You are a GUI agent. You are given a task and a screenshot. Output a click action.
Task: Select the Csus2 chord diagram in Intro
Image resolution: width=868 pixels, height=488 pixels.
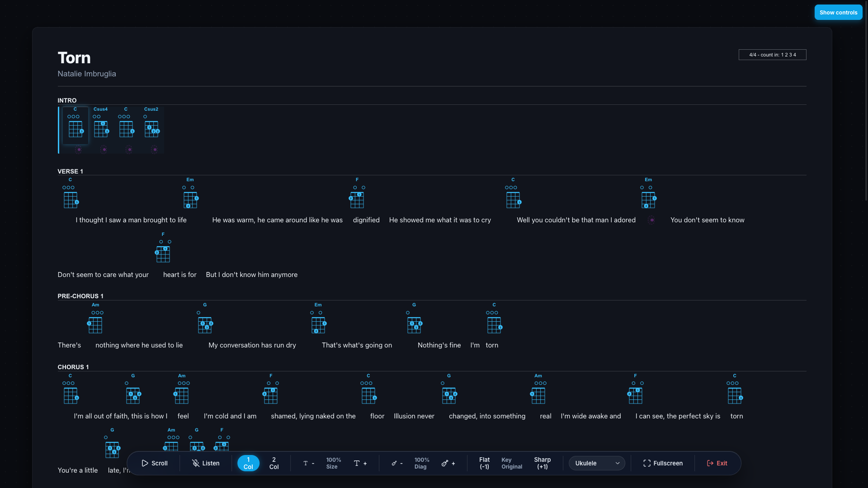pos(151,123)
